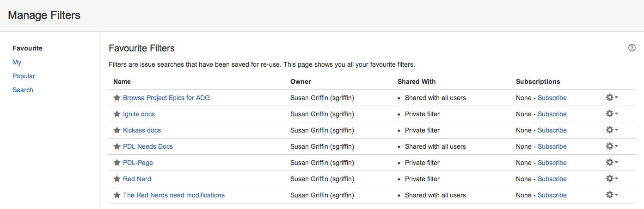Expand the cog actions for Ignite docs
Image resolution: width=644 pixels, height=209 pixels.
click(612, 114)
